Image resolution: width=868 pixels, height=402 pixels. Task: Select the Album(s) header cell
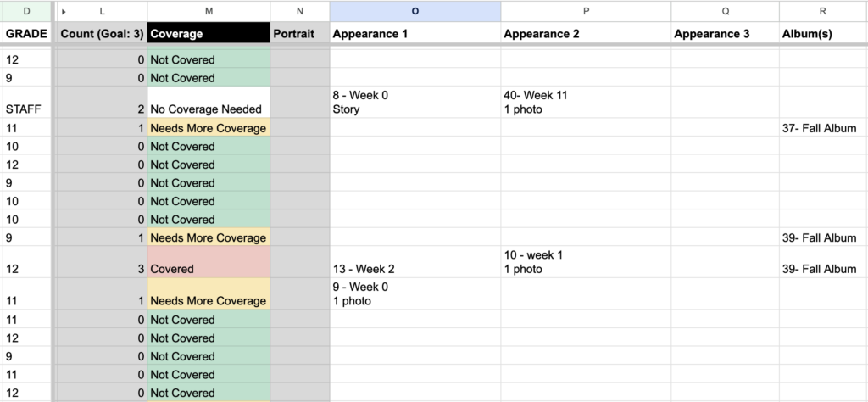click(x=823, y=34)
